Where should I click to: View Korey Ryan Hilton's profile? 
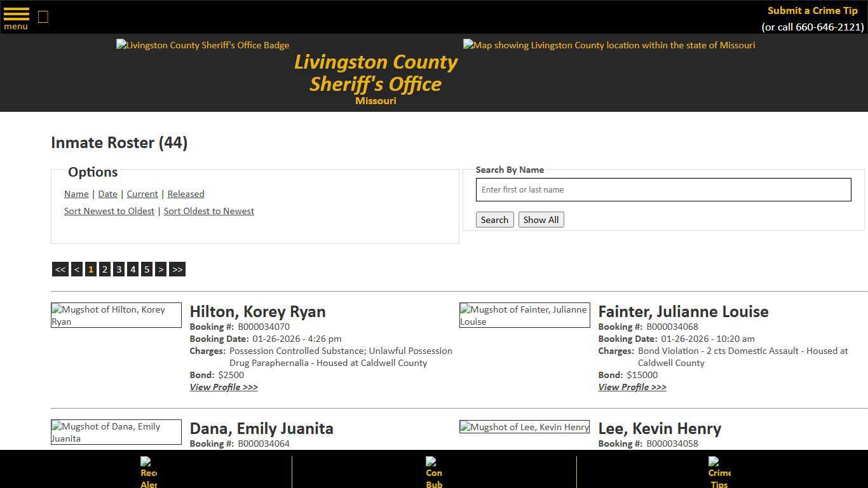click(x=224, y=387)
